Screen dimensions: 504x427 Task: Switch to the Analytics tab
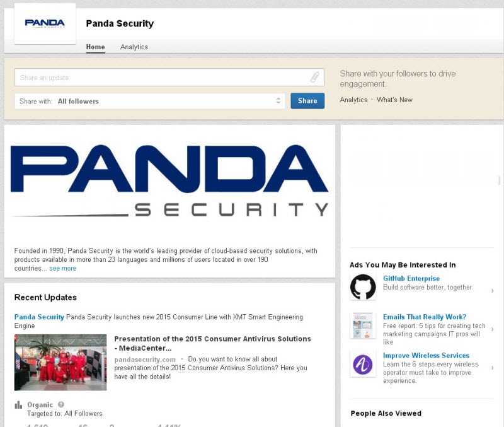(134, 47)
